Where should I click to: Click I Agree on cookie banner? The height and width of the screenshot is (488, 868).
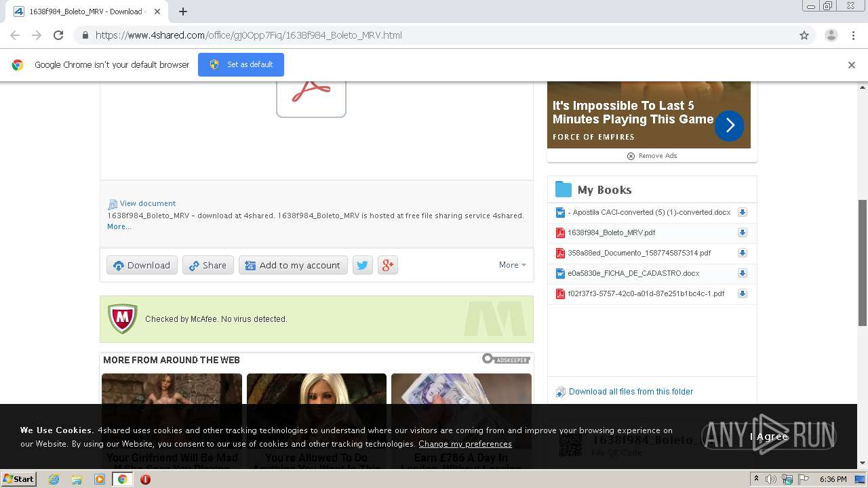tap(769, 436)
